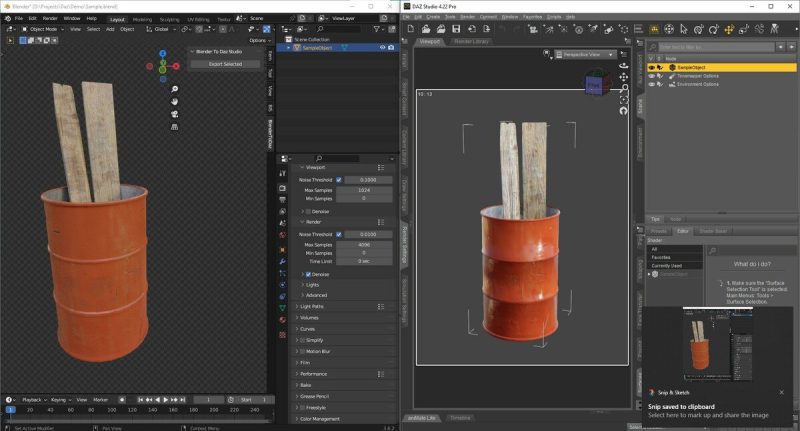Click the Max Samples field showing 4096
The image size is (800, 431).
point(364,245)
